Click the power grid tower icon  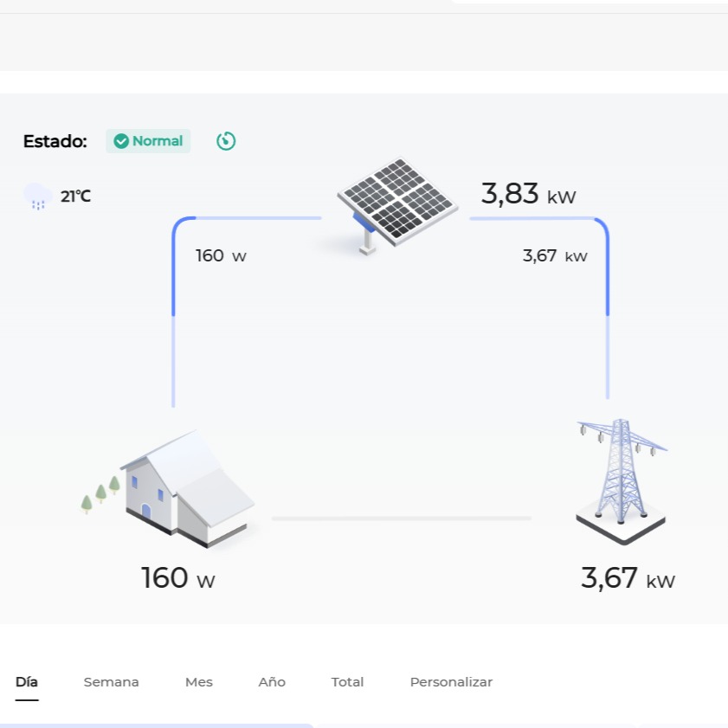(x=622, y=479)
